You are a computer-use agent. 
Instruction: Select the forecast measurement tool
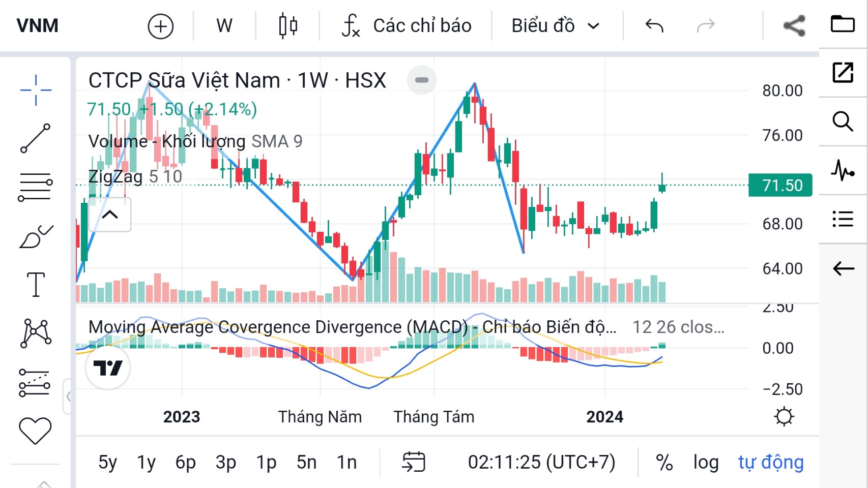(35, 382)
